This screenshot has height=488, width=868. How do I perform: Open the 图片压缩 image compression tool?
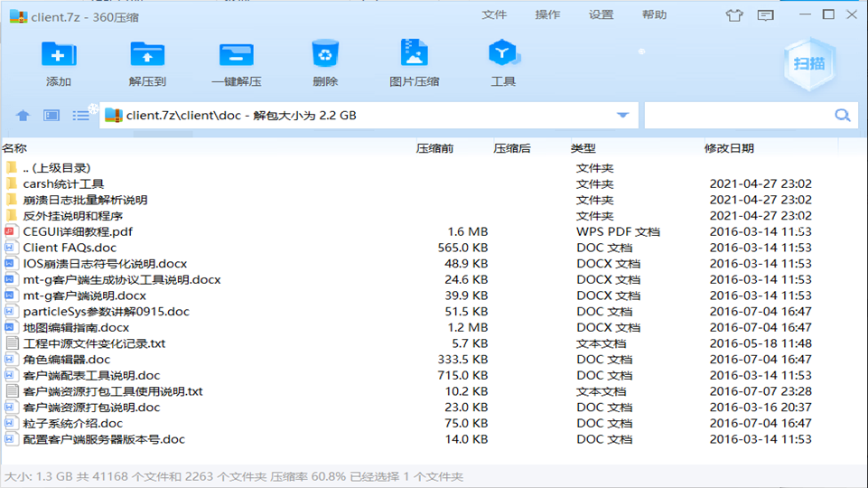[414, 53]
